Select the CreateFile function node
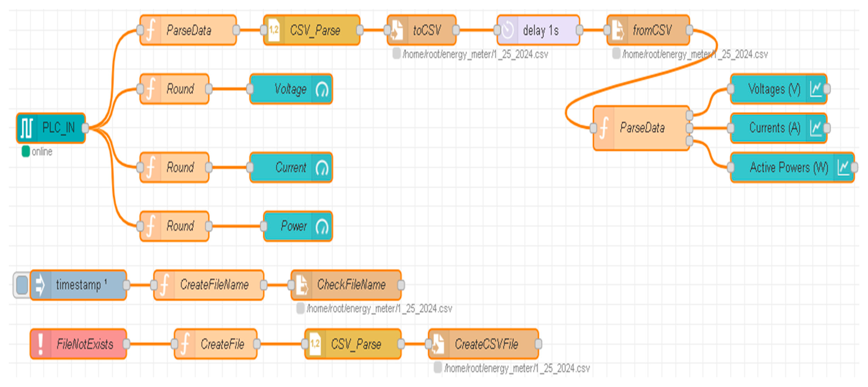868x387 pixels. click(222, 344)
